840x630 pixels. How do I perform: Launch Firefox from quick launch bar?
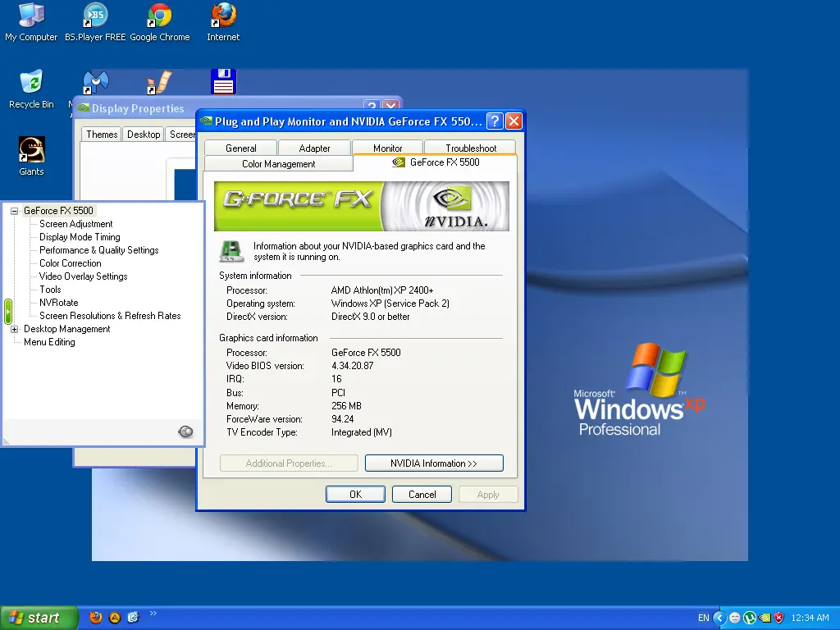[96, 618]
